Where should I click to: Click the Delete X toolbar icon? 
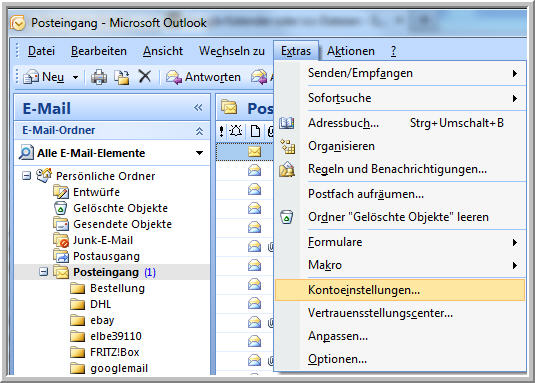(x=145, y=76)
